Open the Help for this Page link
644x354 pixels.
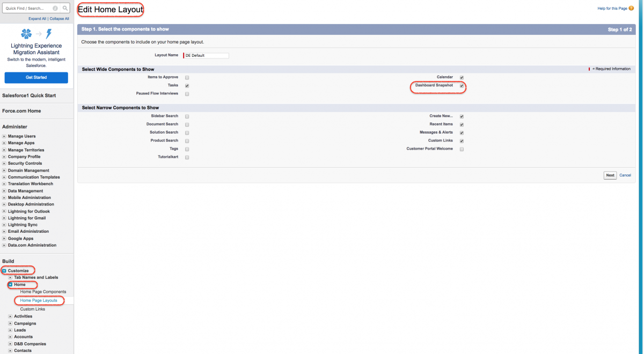[x=612, y=9]
